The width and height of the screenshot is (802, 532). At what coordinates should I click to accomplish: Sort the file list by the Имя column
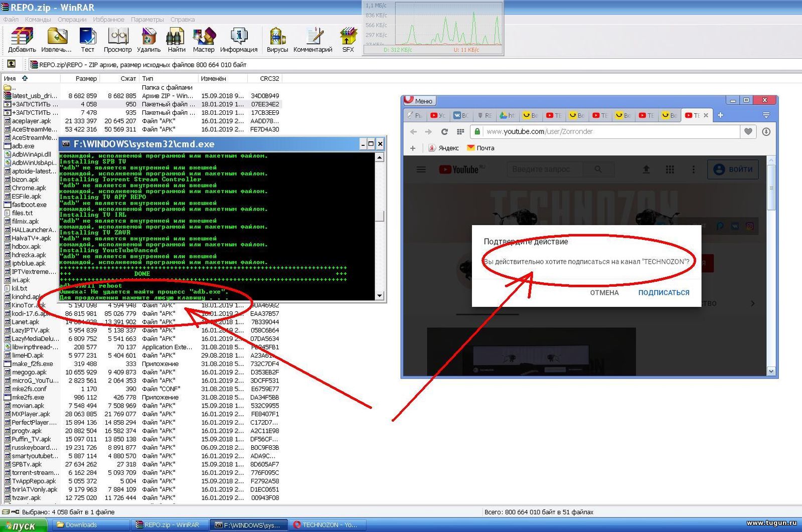[30, 78]
